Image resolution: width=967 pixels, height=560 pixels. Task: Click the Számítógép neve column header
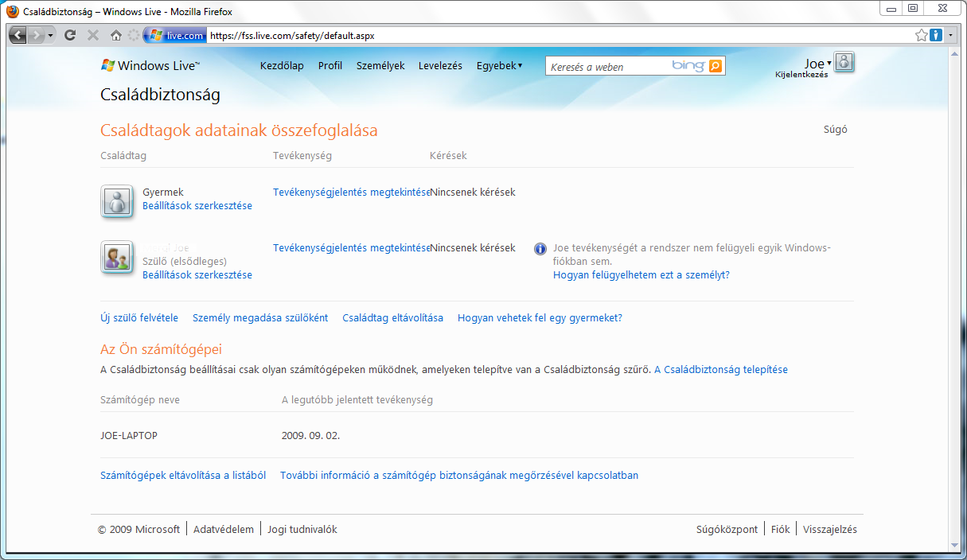pos(140,400)
